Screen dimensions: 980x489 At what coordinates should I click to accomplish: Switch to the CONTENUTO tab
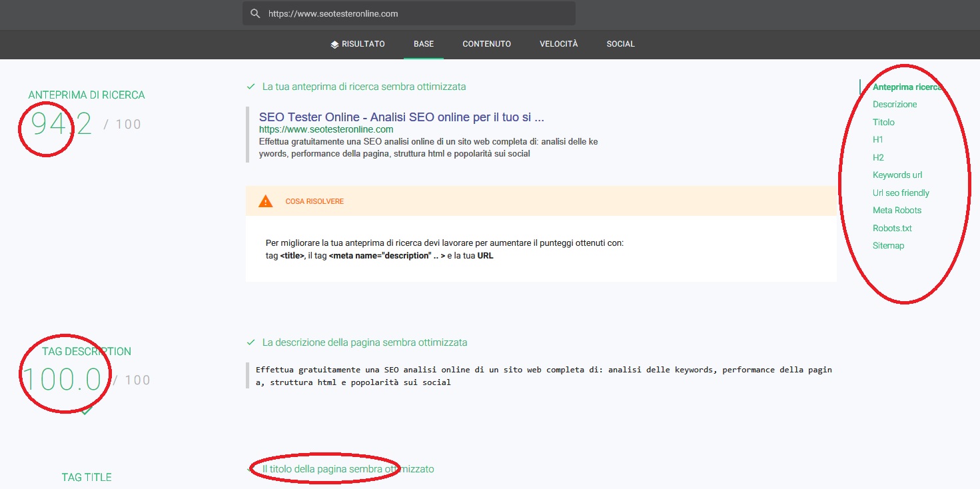tap(487, 44)
